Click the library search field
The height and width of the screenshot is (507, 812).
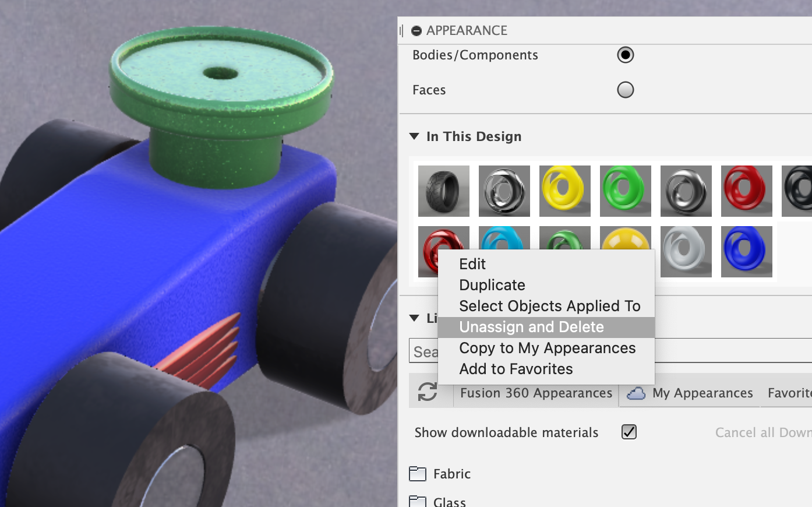[x=610, y=351]
